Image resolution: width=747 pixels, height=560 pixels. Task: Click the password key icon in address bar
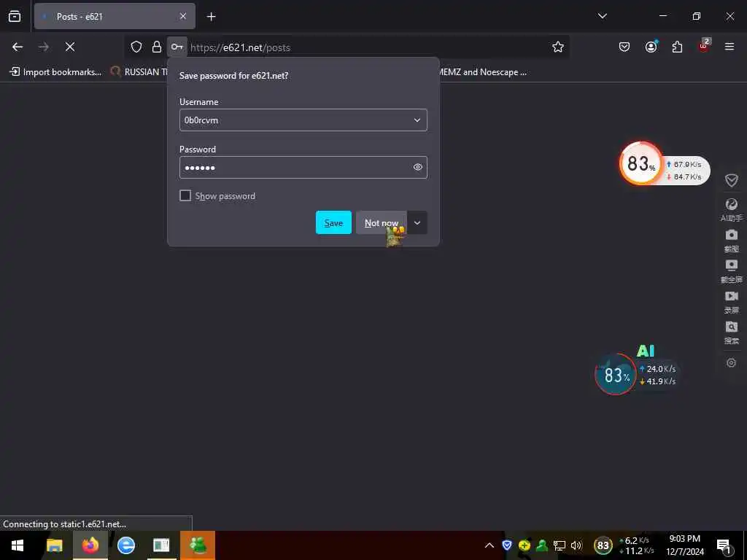point(177,47)
